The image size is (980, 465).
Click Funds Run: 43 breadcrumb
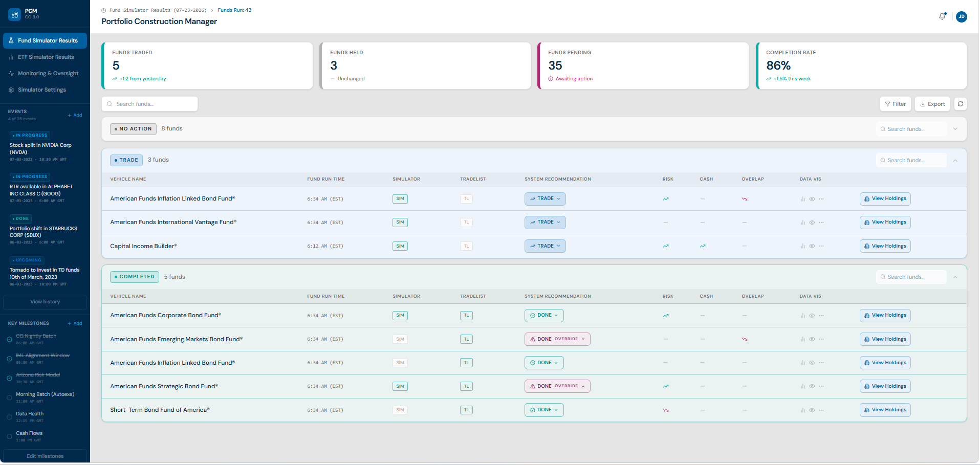click(x=234, y=10)
